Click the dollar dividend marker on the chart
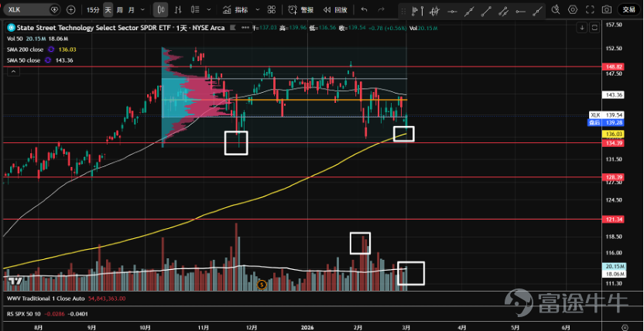The image size is (644, 331). point(262,285)
